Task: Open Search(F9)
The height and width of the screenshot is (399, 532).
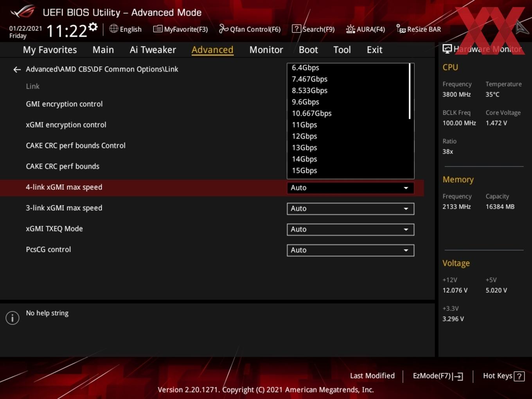Action: [x=313, y=29]
